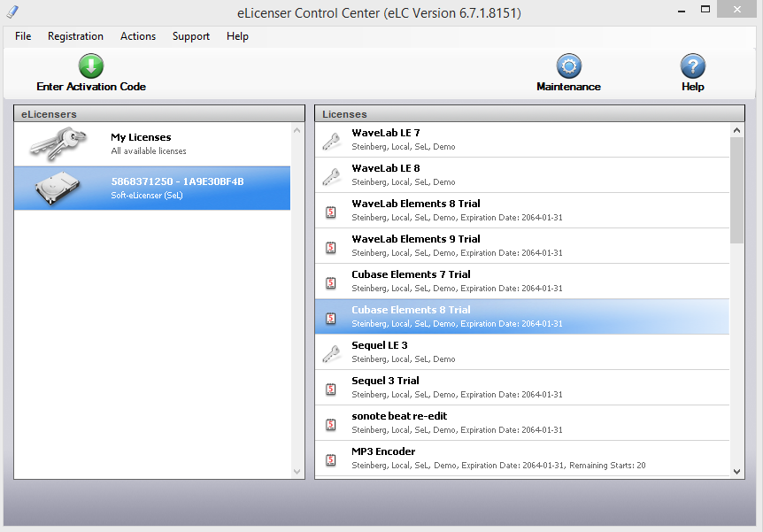The image size is (763, 532).
Task: Click the Licenses list scroll up arrow
Action: 736,130
